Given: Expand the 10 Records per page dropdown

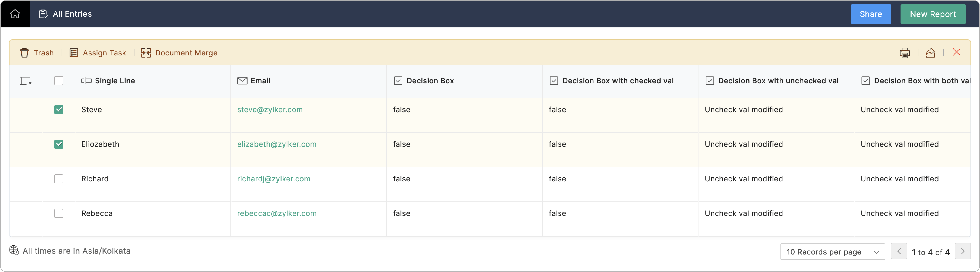Looking at the screenshot, I should point(832,252).
